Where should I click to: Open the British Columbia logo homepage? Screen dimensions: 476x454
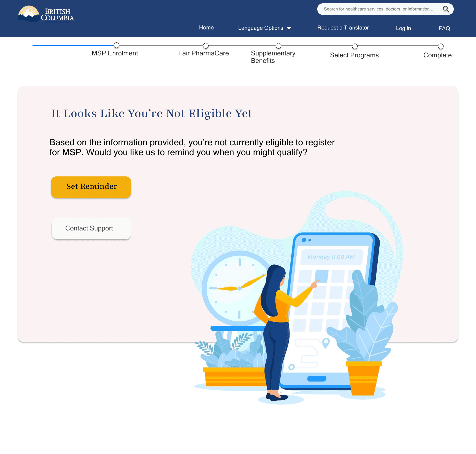tap(46, 14)
